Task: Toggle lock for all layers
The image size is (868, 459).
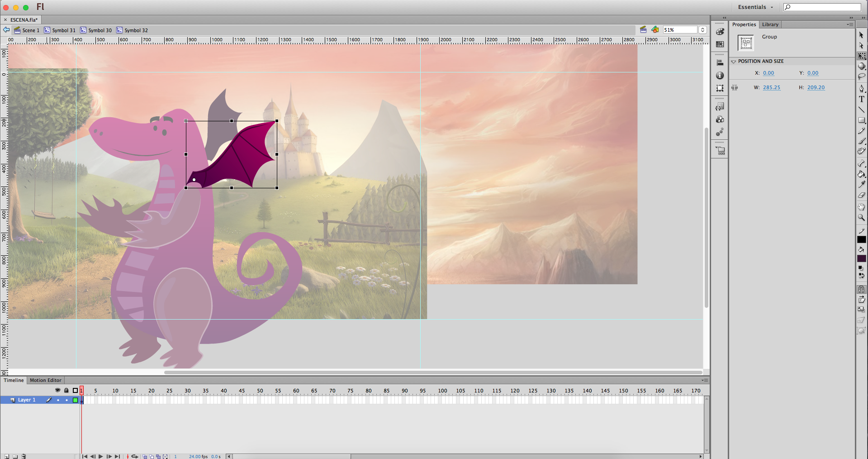Action: click(x=66, y=390)
